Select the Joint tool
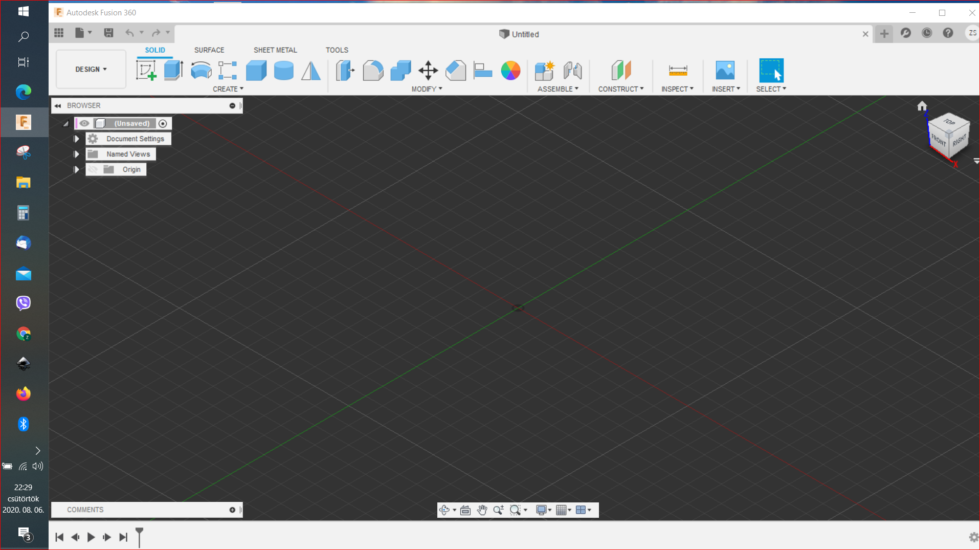 [x=573, y=70]
